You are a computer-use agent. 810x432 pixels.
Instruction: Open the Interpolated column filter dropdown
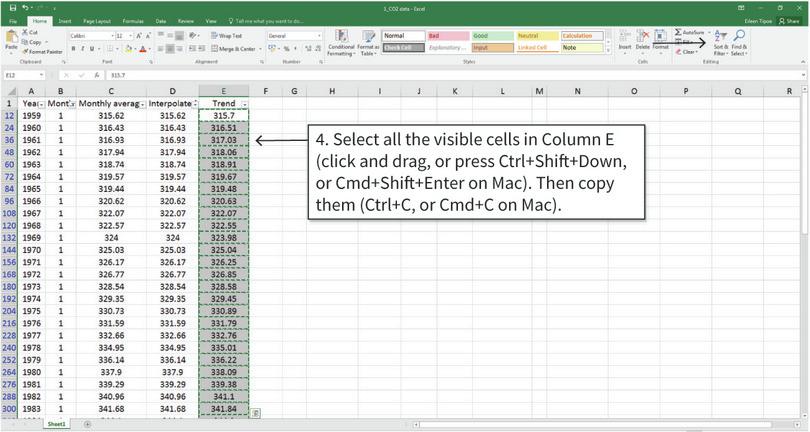[195, 104]
